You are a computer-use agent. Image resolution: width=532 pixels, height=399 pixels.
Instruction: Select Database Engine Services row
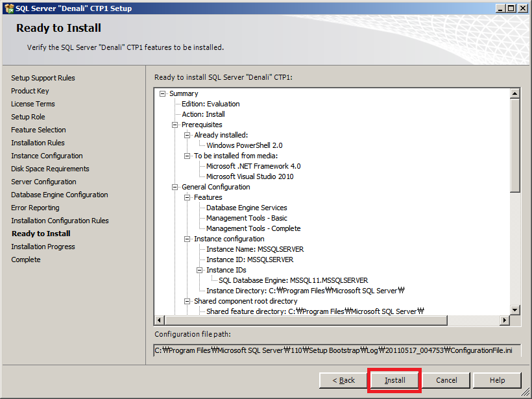(247, 208)
